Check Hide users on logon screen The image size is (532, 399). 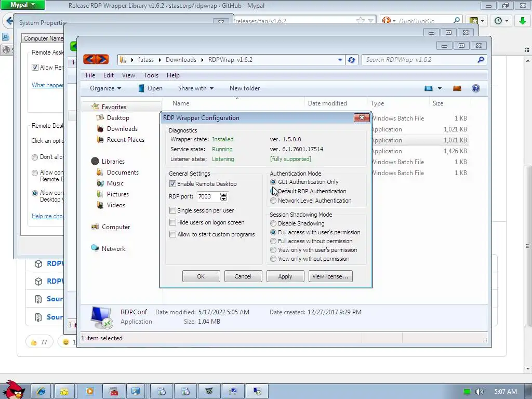[172, 222]
